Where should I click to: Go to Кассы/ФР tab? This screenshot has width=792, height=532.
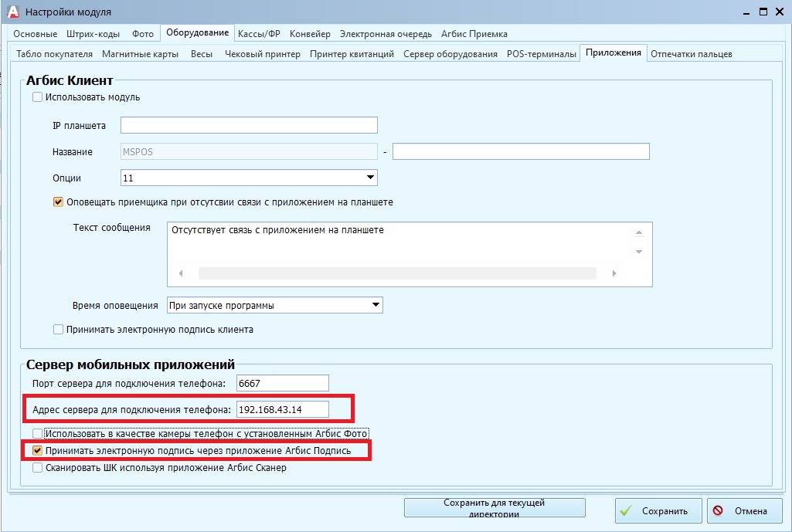(x=259, y=34)
